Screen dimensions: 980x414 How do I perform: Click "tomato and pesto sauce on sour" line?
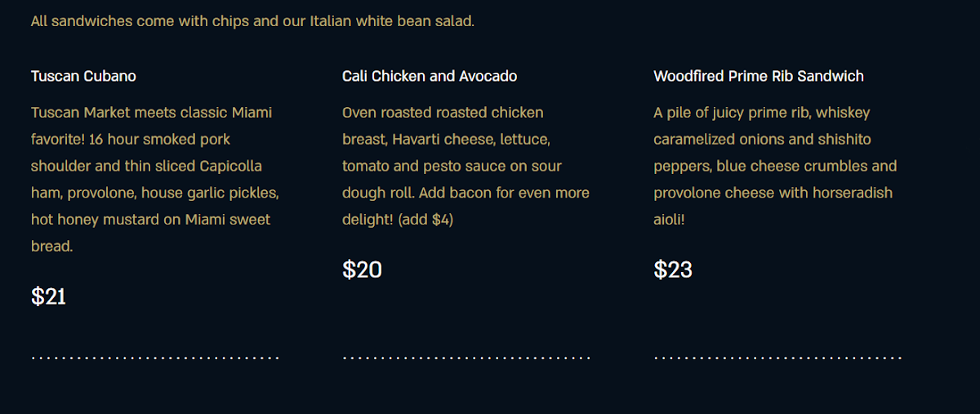click(452, 167)
